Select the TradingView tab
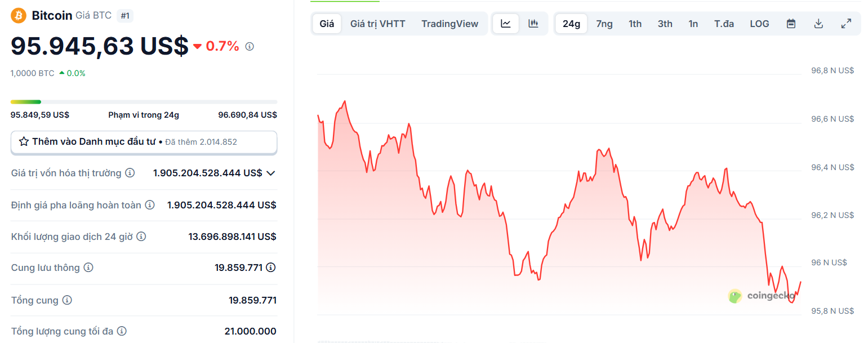Screen dimensions: 868x343 coord(449,24)
